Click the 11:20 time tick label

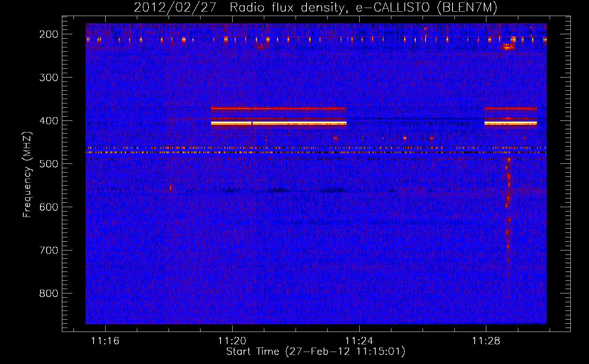[x=232, y=341]
